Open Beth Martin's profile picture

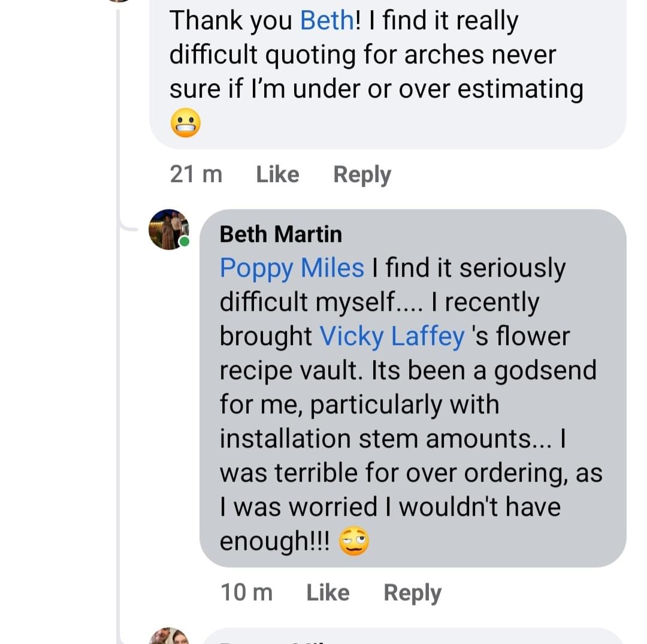pyautogui.click(x=168, y=229)
